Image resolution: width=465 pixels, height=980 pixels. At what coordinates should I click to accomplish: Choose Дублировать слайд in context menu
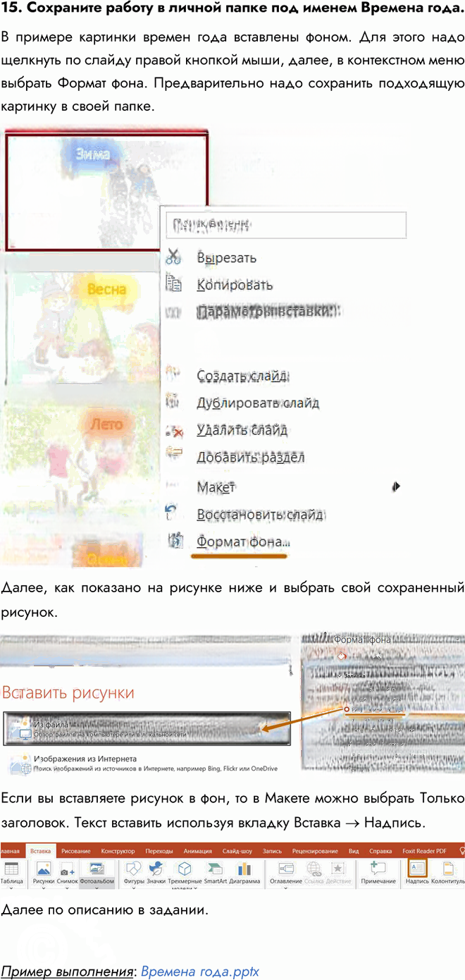click(258, 403)
